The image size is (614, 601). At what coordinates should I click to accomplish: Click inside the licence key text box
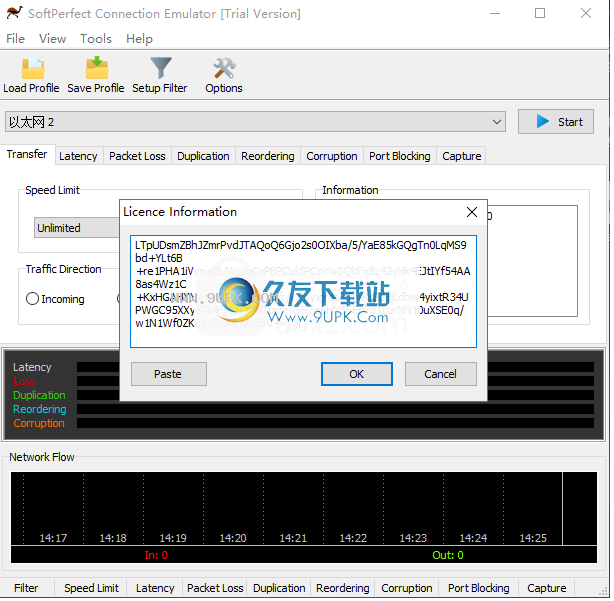click(x=303, y=292)
